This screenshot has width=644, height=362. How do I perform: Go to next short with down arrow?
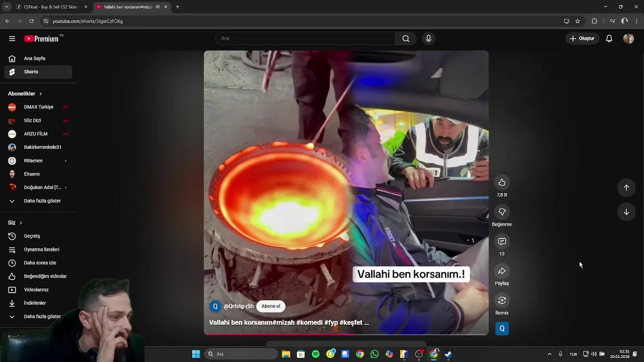pos(626,212)
